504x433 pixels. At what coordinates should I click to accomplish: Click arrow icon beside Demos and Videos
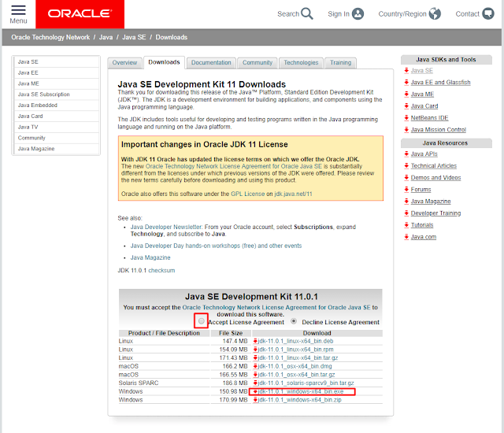406,178
